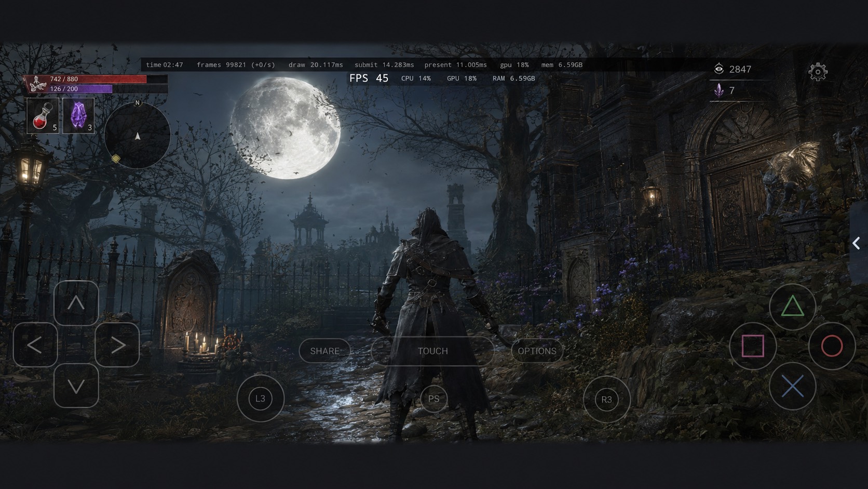
Task: Click the purple shard counter icon
Action: point(719,90)
